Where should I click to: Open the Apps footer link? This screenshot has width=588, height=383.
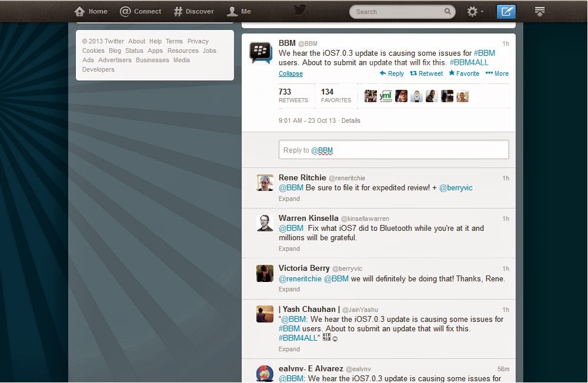pyautogui.click(x=155, y=51)
